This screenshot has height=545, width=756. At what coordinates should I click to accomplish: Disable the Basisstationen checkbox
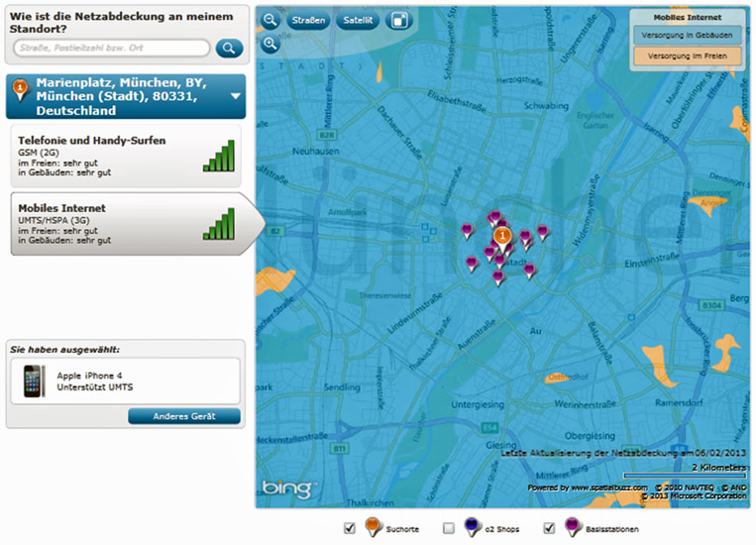tap(549, 528)
